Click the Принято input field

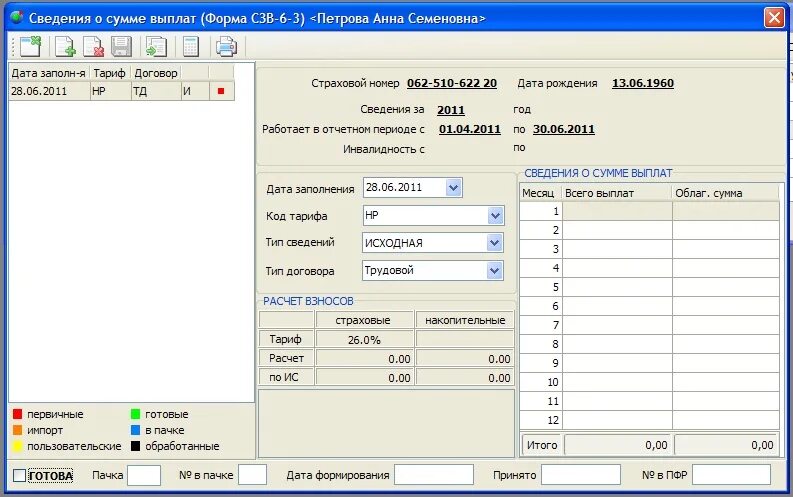[581, 475]
